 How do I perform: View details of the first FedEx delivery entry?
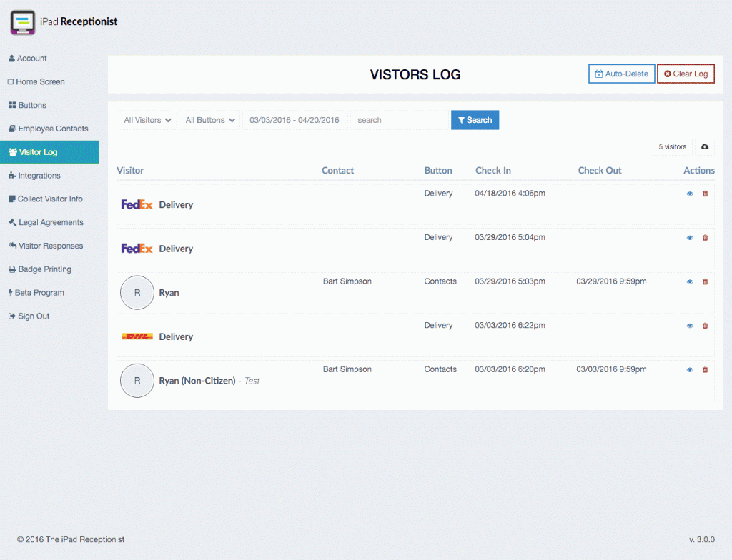pos(689,194)
